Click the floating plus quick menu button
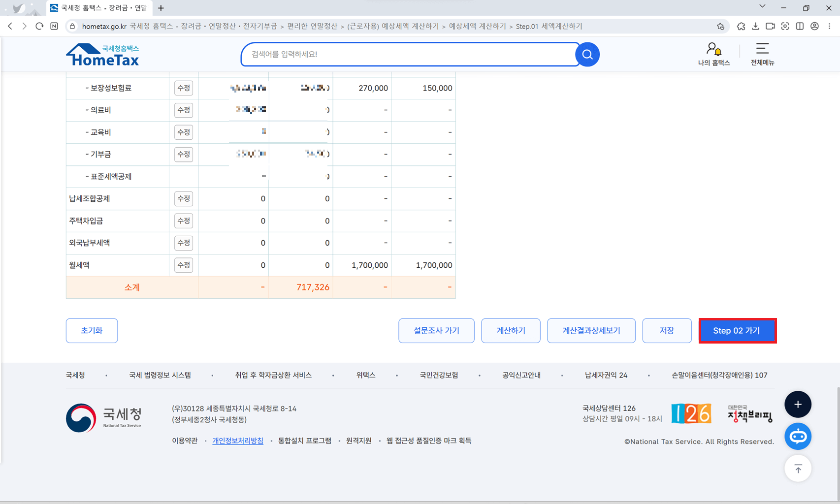The height and width of the screenshot is (504, 840). (798, 405)
